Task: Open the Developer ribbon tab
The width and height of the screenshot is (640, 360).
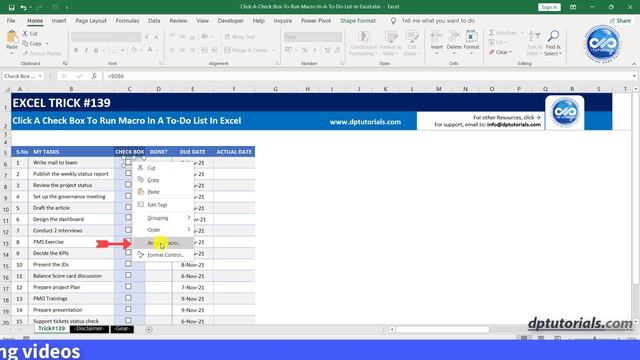Action: tap(231, 20)
